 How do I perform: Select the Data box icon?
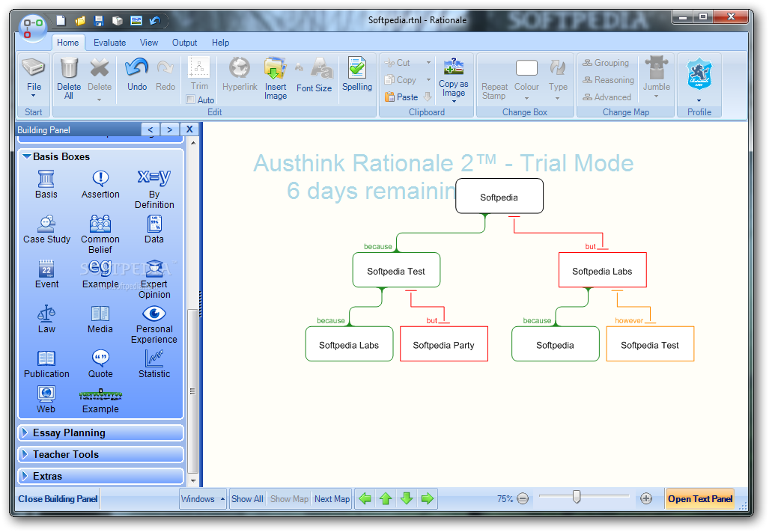click(x=154, y=224)
